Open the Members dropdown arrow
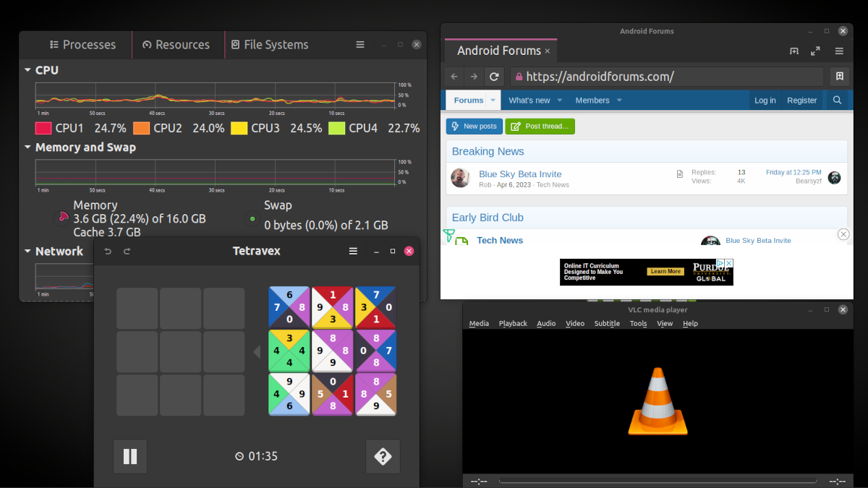 tap(619, 100)
